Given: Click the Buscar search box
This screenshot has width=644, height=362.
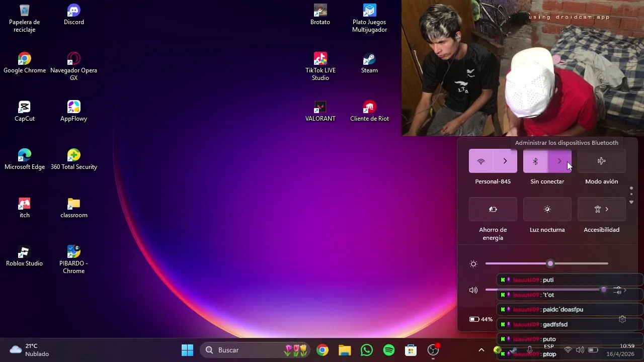Looking at the screenshot, I should 256,350.
